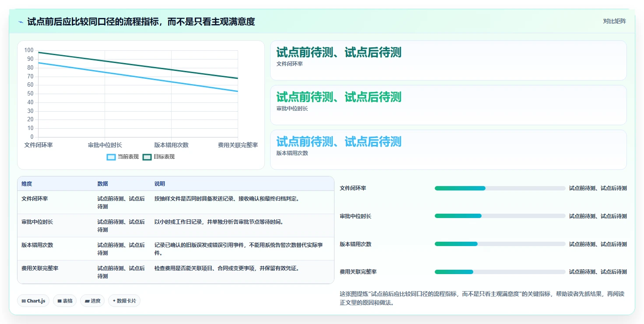644x324 pixels.
Task: Click the lightning icon beside the title
Action: tap(21, 21)
